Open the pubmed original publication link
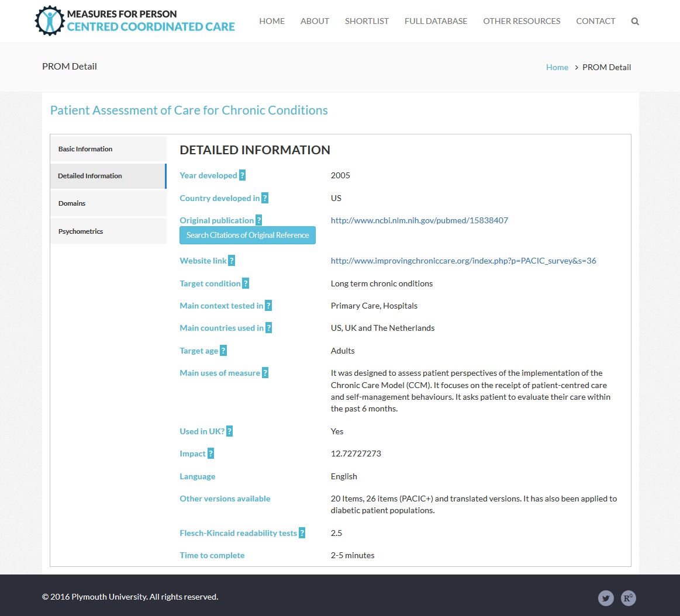 [419, 220]
